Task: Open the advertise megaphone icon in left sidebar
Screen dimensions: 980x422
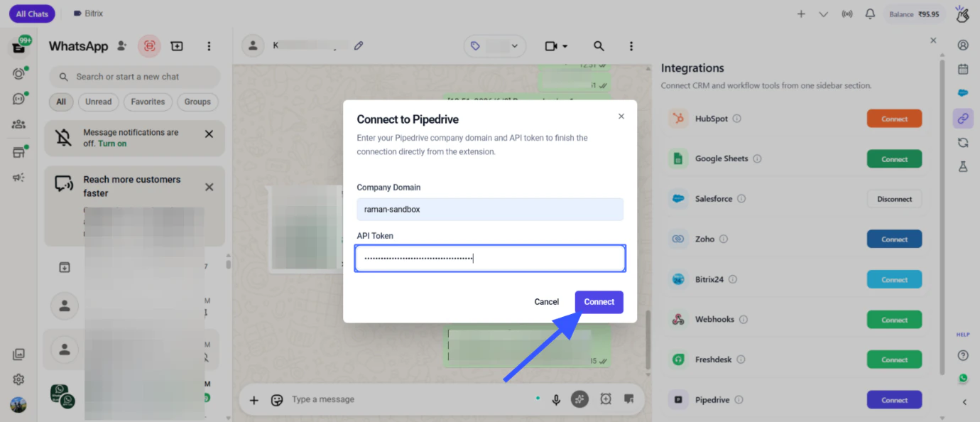Action: pyautogui.click(x=19, y=178)
